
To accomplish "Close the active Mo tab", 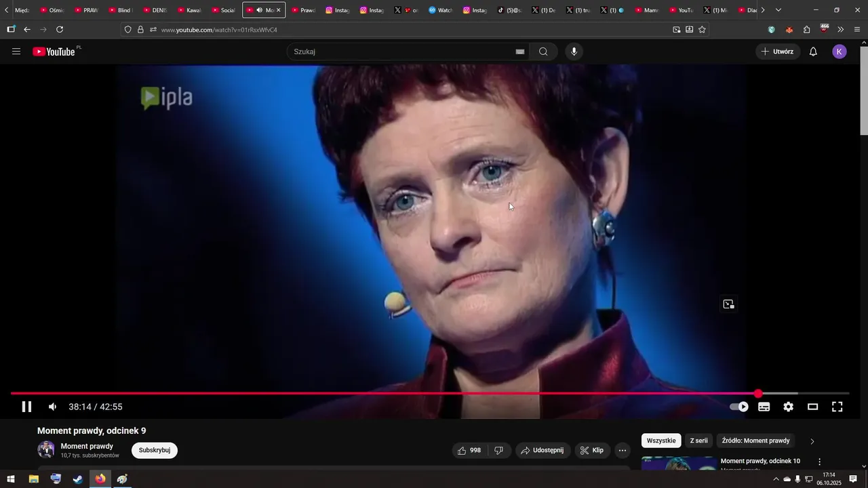I will pyautogui.click(x=278, y=10).
